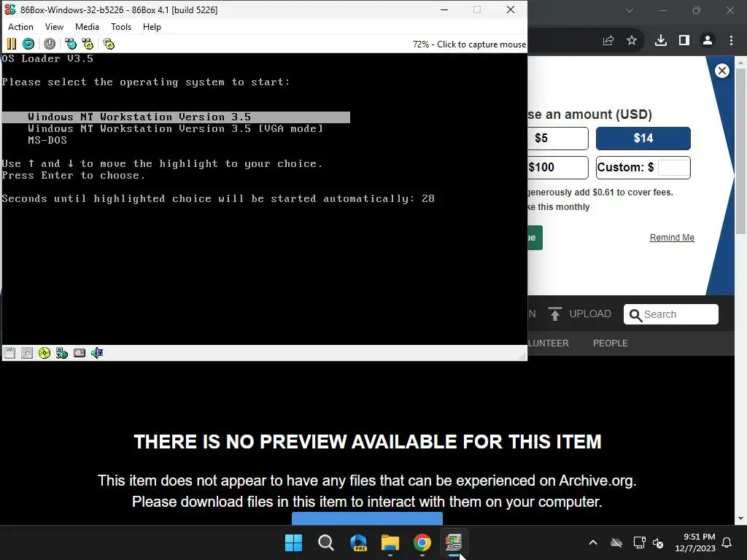747x560 pixels.
Task: Send Ctrl+Alt+Esc via toolbar icon
Action: pos(88,44)
